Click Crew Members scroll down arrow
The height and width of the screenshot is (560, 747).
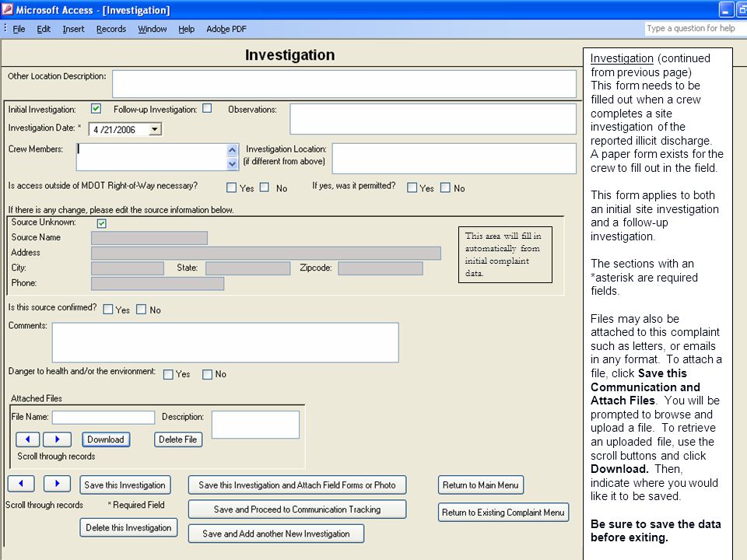point(232,163)
